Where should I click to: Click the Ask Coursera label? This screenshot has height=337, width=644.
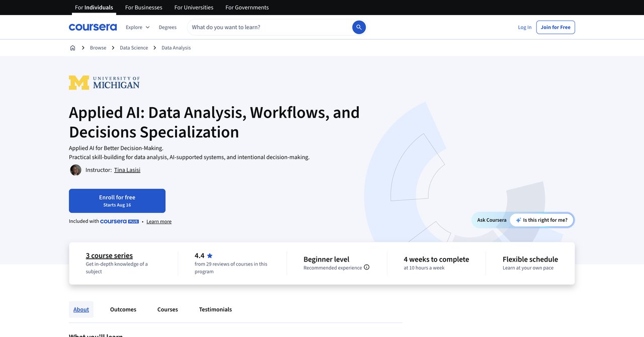492,220
